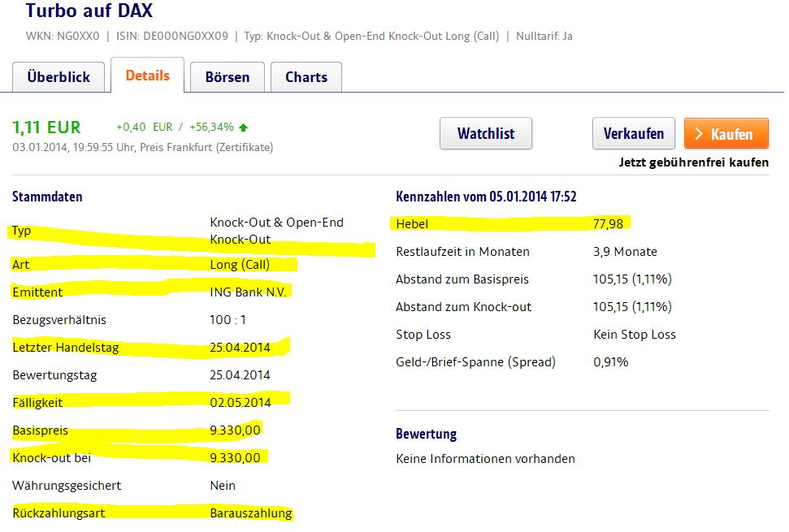
Task: Switch to the Charts tab
Action: [x=306, y=77]
